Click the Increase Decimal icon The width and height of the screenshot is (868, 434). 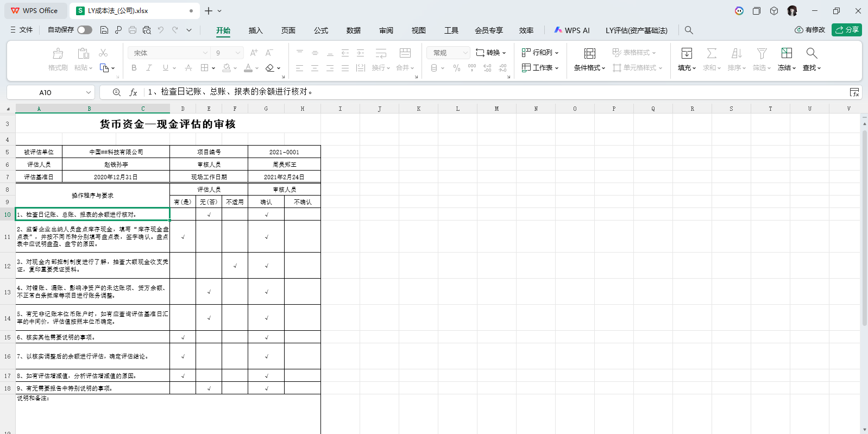487,68
